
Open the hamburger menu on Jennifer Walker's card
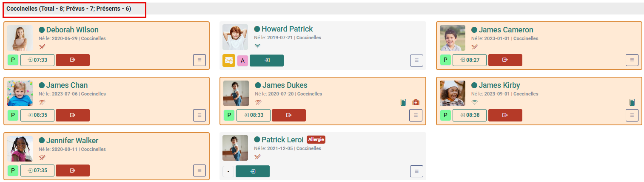pos(199,171)
